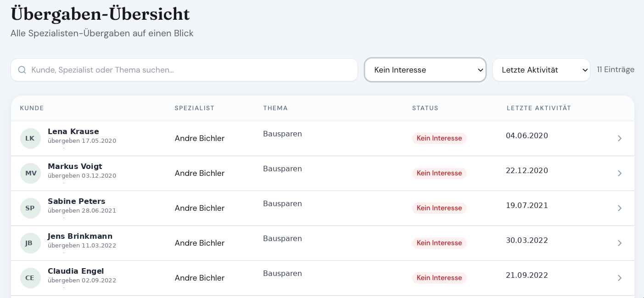Click the MV avatar circle
Viewport: 644px width, 298px height.
click(30, 173)
